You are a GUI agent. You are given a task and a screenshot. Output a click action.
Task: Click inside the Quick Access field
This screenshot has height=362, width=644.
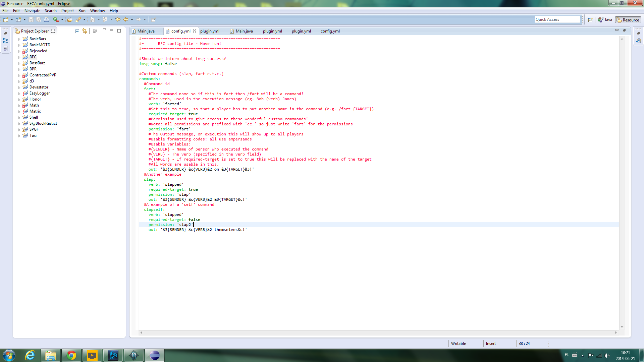(x=557, y=19)
